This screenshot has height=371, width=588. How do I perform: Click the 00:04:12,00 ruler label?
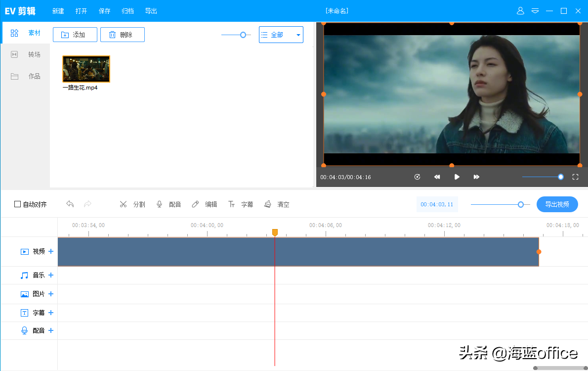point(444,225)
